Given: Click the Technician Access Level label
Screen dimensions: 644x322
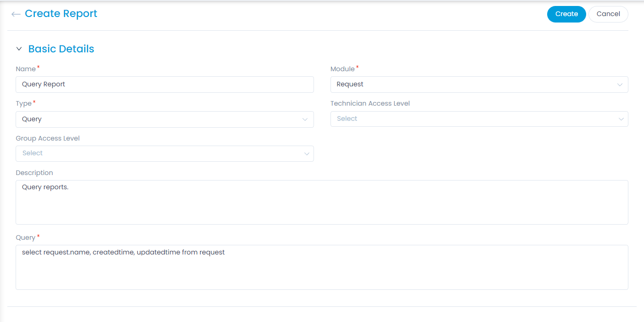Looking at the screenshot, I should point(370,103).
